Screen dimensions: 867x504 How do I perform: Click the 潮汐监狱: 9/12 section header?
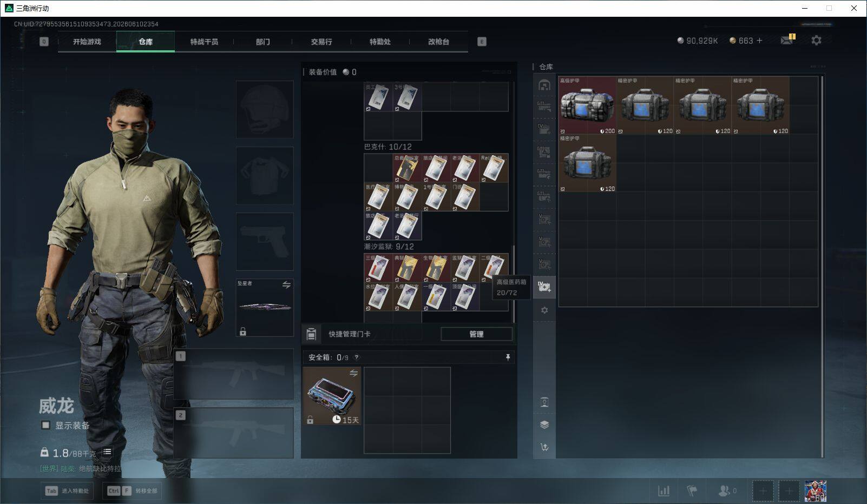pos(389,247)
